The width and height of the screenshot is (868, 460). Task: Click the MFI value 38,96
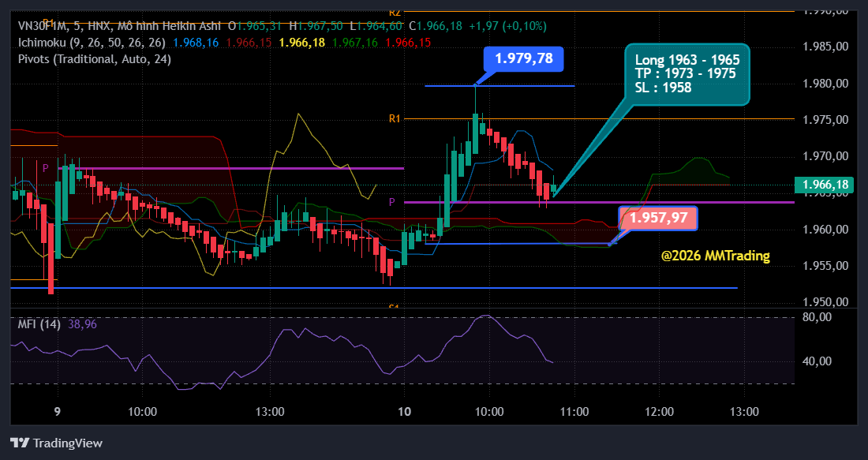click(x=82, y=324)
